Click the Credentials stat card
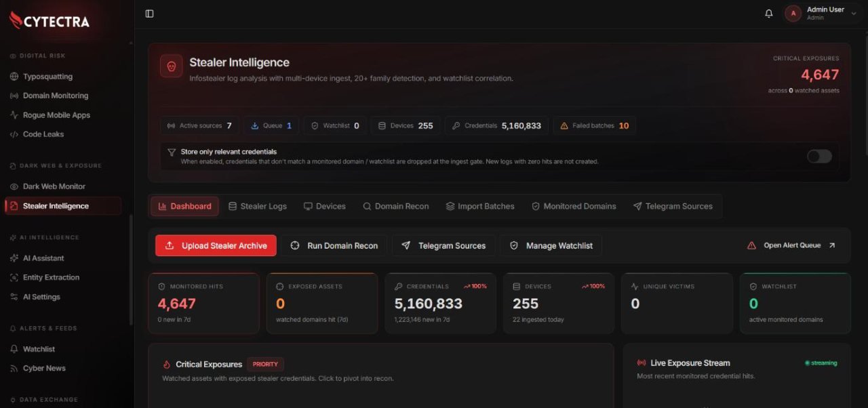 pos(440,304)
